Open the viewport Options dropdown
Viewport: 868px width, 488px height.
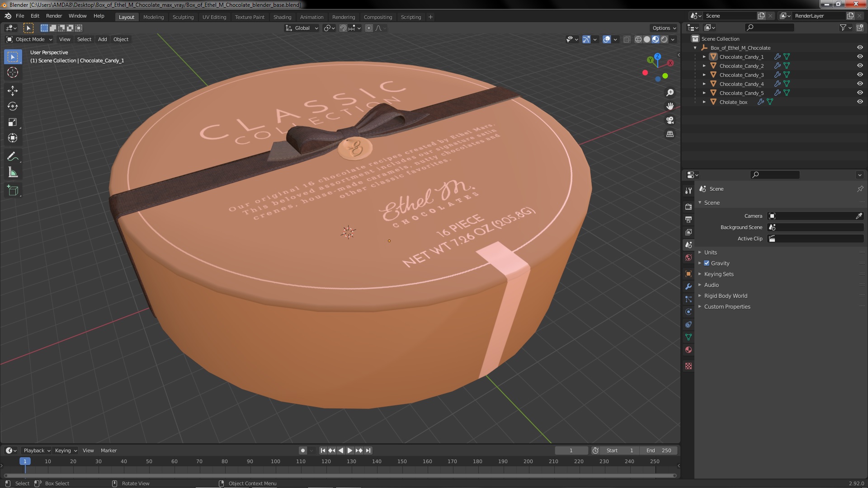tap(664, 28)
